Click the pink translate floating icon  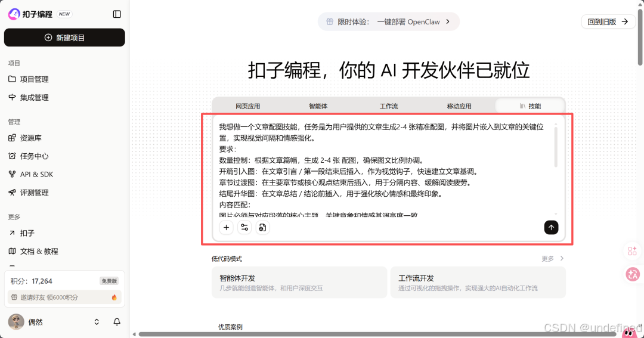pos(633,274)
